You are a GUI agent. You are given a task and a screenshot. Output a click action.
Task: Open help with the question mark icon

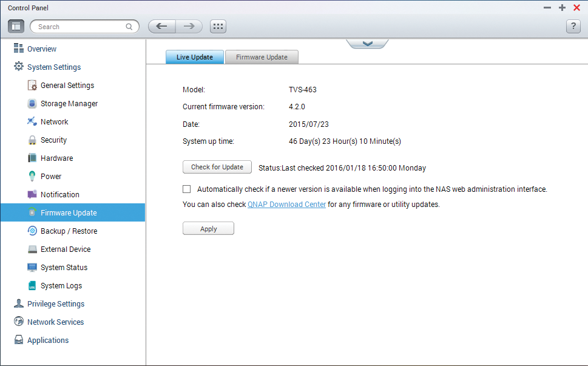(x=573, y=27)
